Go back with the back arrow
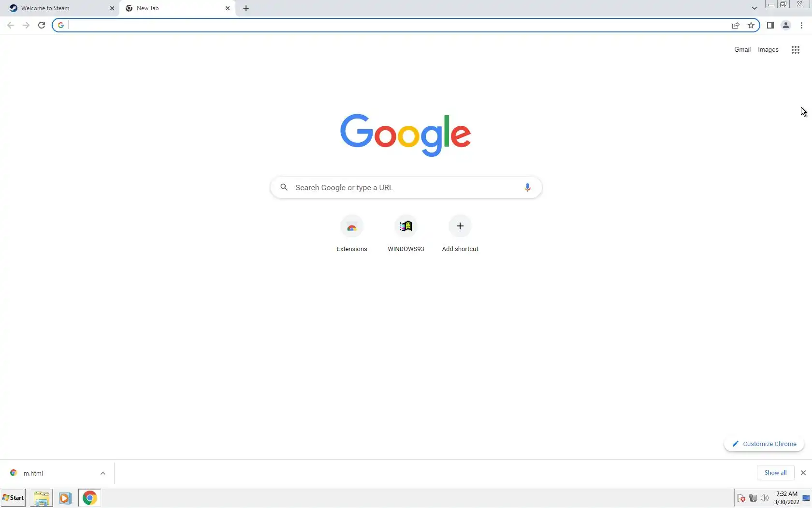The width and height of the screenshot is (812, 508). click(x=11, y=25)
